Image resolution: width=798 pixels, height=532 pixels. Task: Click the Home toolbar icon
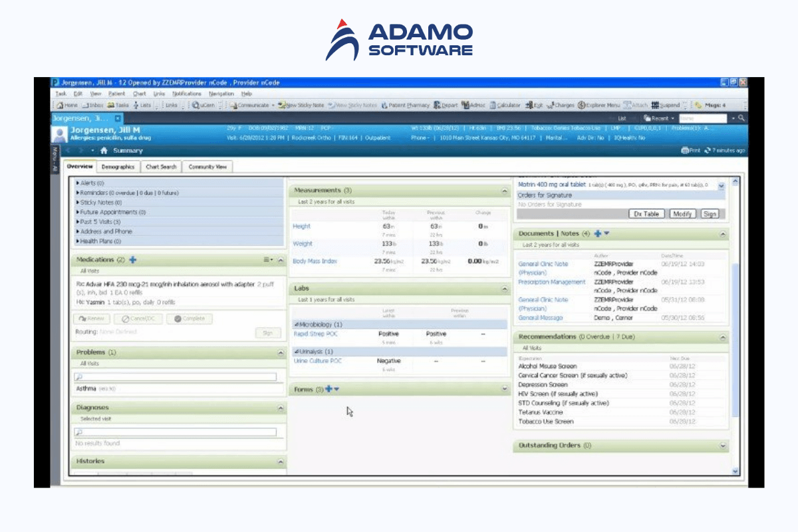(x=66, y=105)
